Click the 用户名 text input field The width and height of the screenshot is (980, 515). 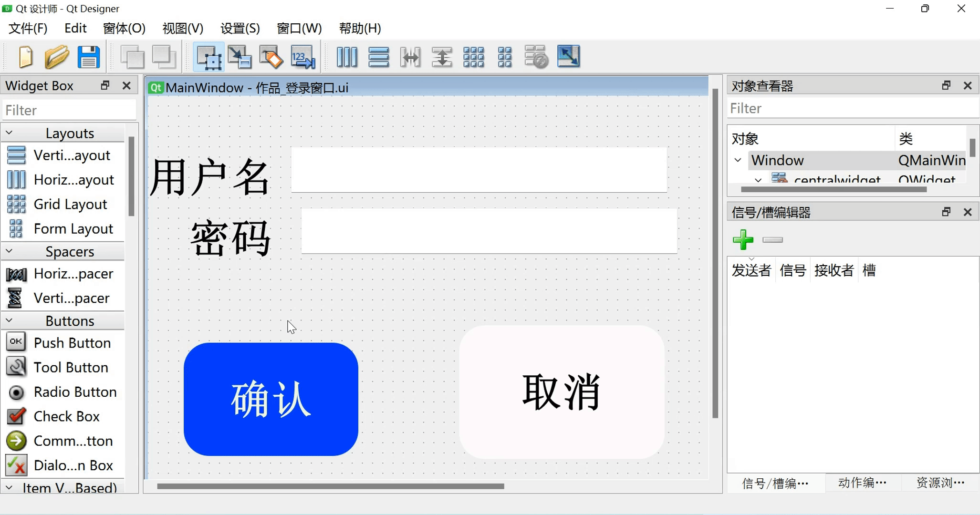click(479, 170)
